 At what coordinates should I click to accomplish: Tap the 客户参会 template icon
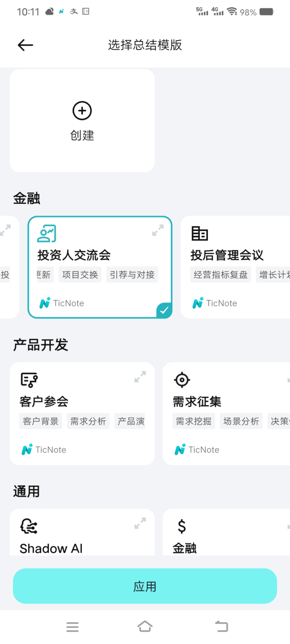tap(29, 380)
